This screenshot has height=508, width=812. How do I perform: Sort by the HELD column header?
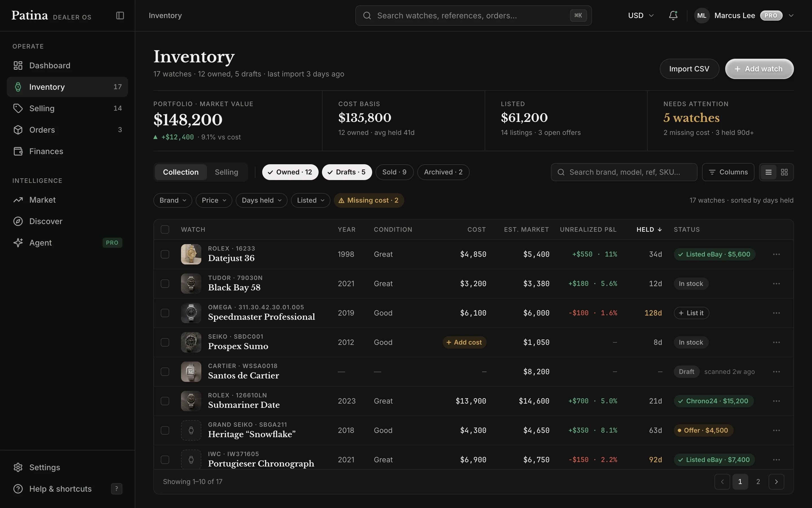pyautogui.click(x=649, y=229)
